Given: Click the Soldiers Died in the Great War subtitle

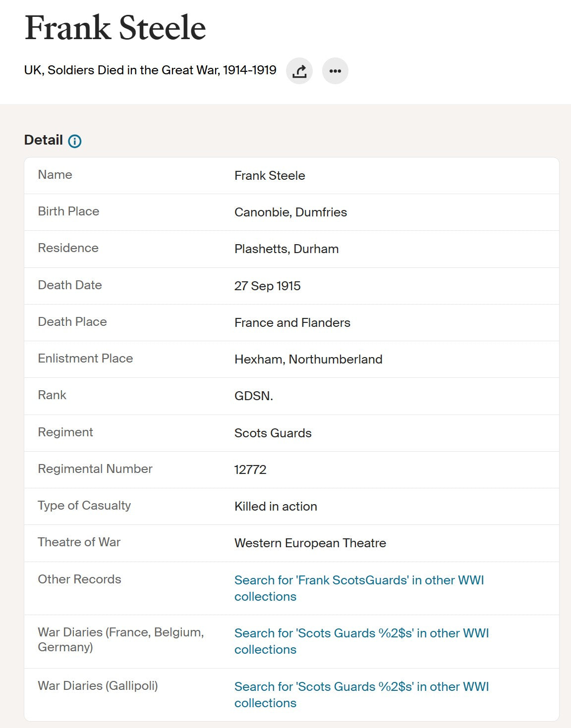Looking at the screenshot, I should (x=150, y=70).
